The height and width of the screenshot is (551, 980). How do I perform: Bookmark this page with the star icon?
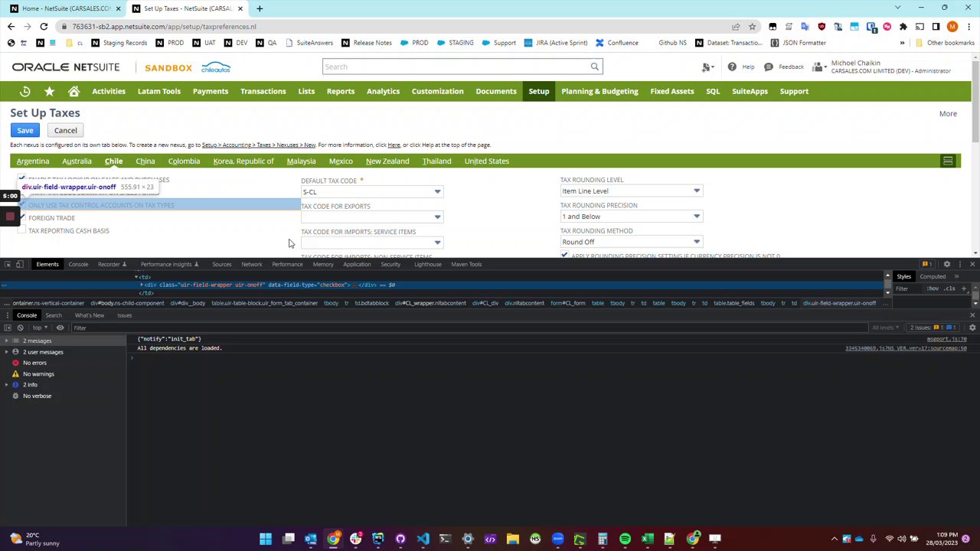[x=753, y=26]
